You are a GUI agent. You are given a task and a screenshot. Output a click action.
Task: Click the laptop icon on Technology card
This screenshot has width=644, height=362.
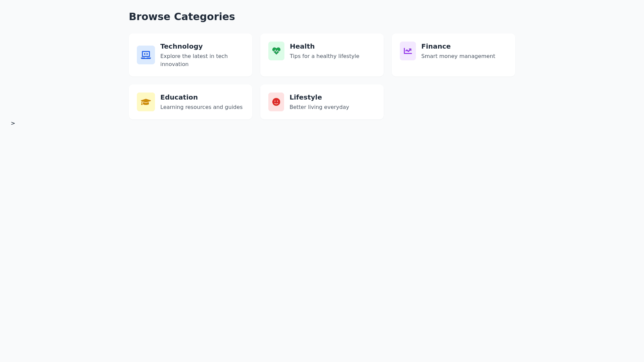(146, 55)
